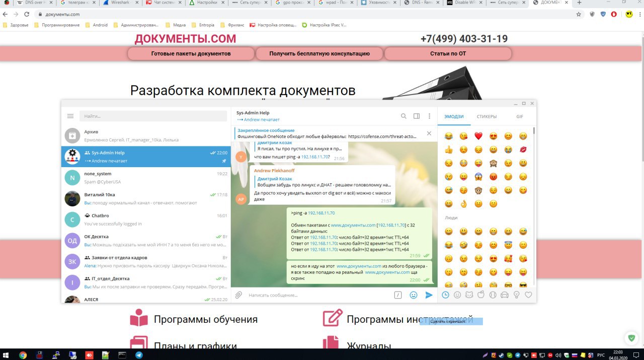Open the Entropia bookmarks folder
Screen dimensions: 644x360
(x=202, y=25)
